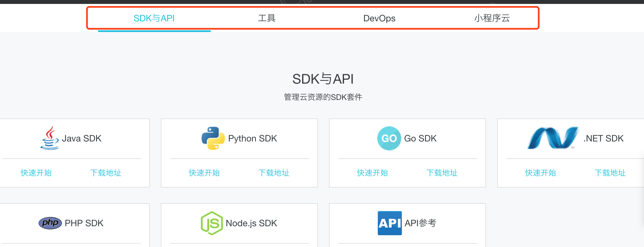Switch to the DevOps tab
This screenshot has height=247, width=644.
pyautogui.click(x=379, y=18)
